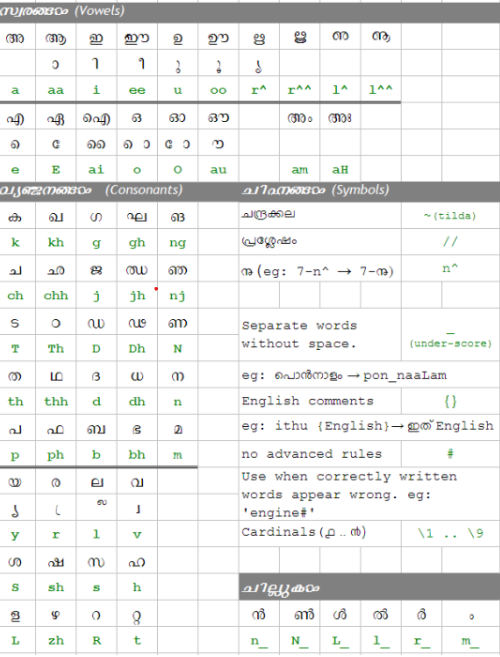This screenshot has width=500, height=657.
Task: Click the green "n^" symbol cell at right
Action: pos(450,268)
